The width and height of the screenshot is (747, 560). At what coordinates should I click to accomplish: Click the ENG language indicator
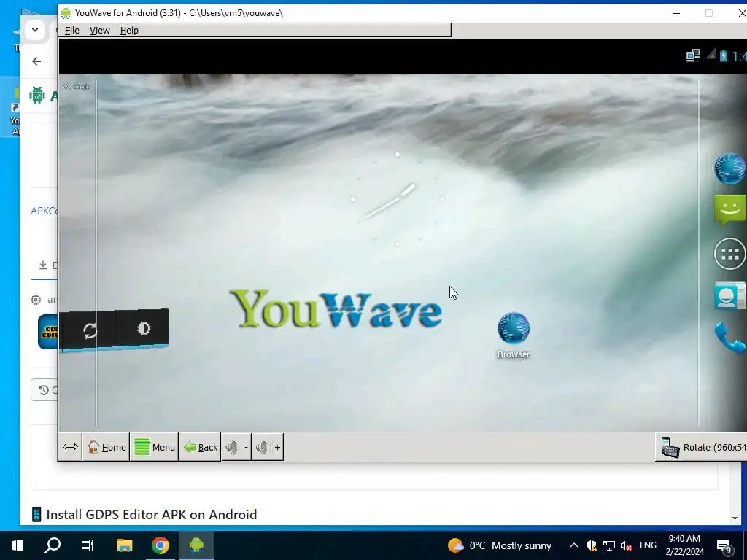(x=648, y=545)
